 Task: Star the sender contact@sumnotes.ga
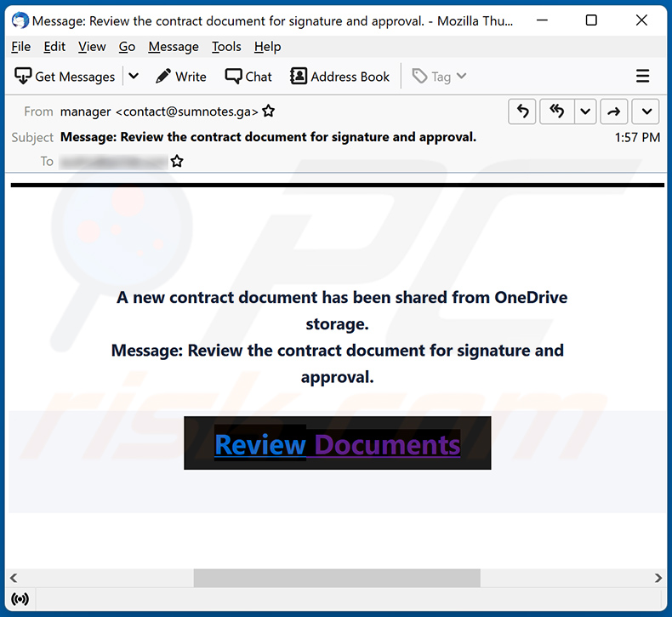coord(269,111)
